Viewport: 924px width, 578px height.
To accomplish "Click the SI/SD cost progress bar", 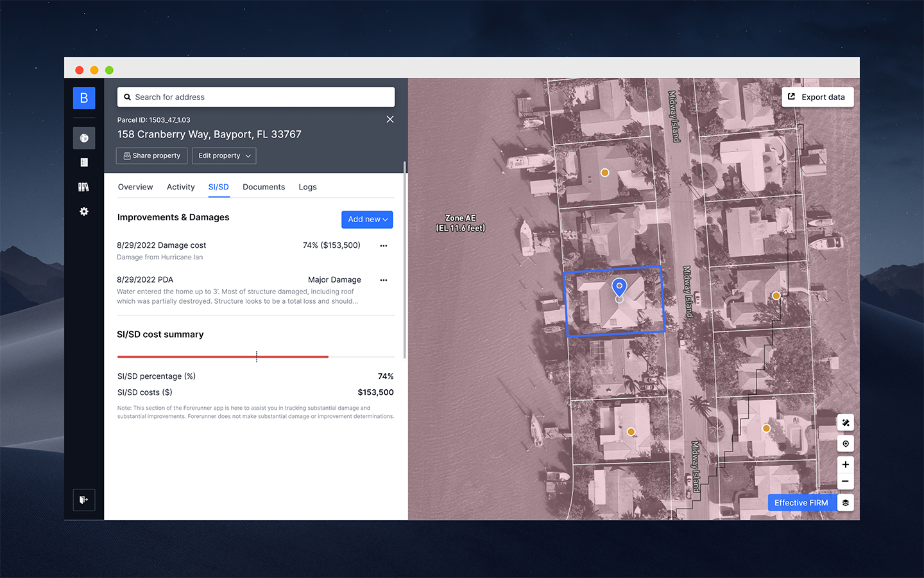I will click(x=256, y=356).
